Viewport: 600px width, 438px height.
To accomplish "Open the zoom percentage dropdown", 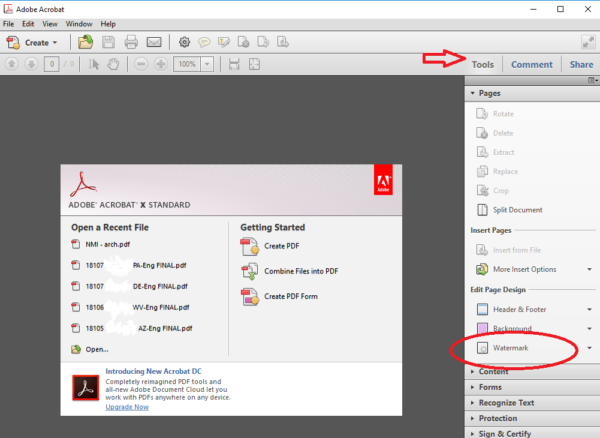I will [x=207, y=64].
